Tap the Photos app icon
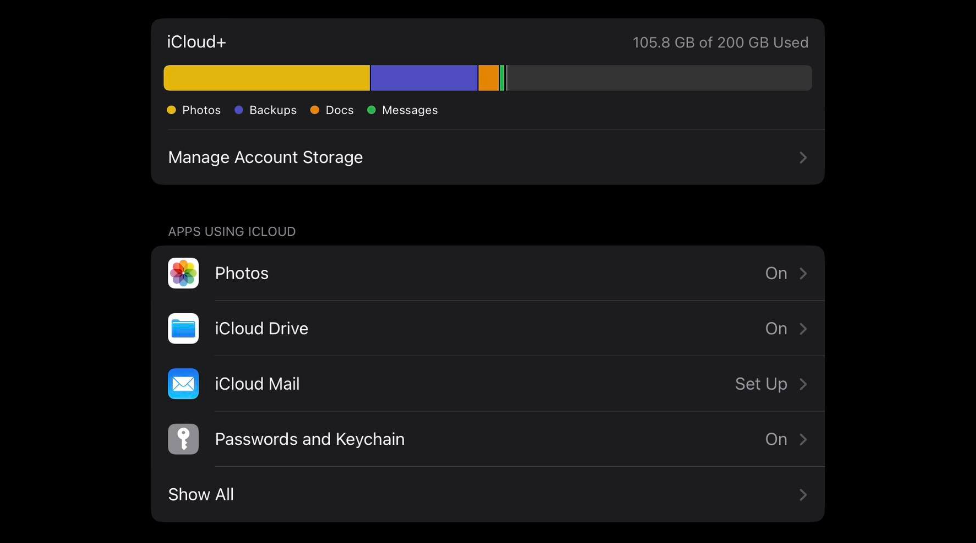This screenshot has width=976, height=543. pyautogui.click(x=183, y=273)
